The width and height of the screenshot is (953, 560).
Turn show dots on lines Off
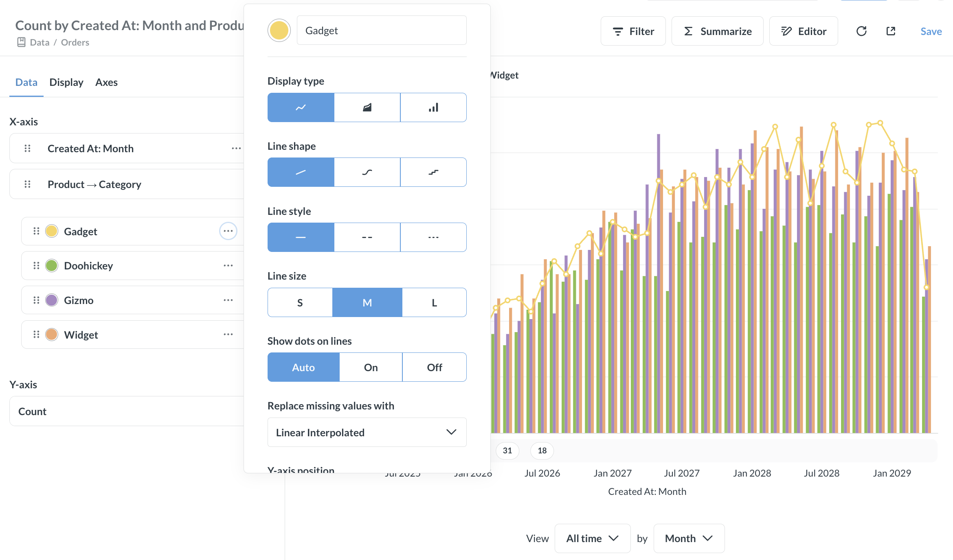click(x=435, y=367)
